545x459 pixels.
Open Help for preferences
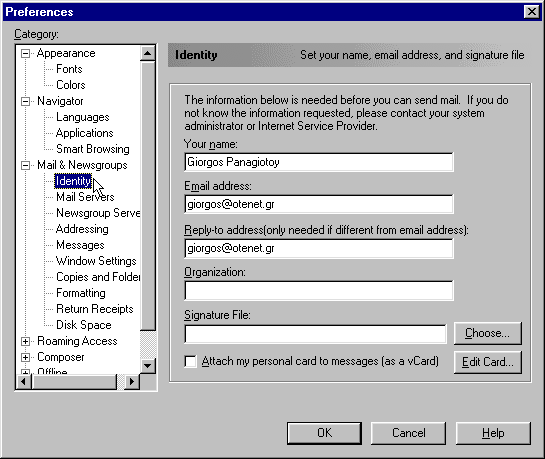click(x=493, y=433)
